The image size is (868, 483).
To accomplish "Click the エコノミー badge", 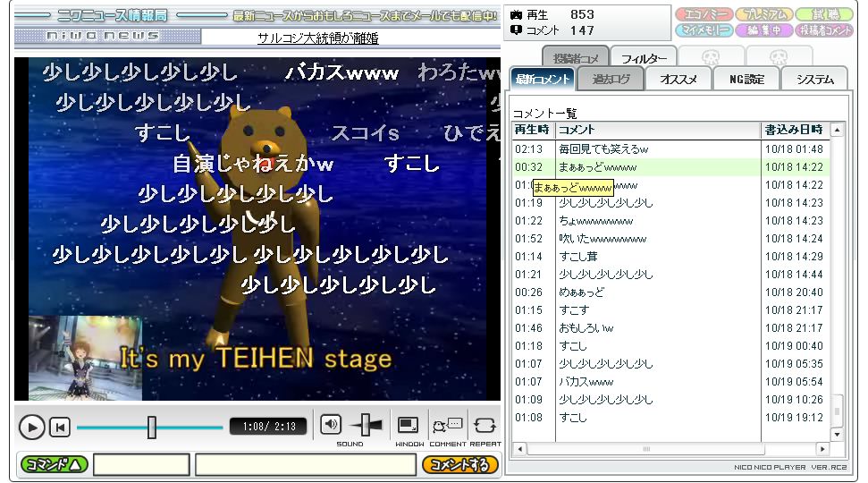I will point(704,14).
